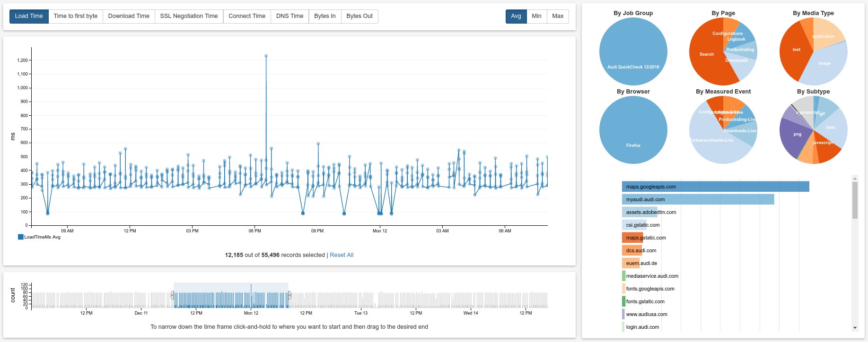Select the login.audi.com bar
868x342 pixels.
[x=623, y=327]
